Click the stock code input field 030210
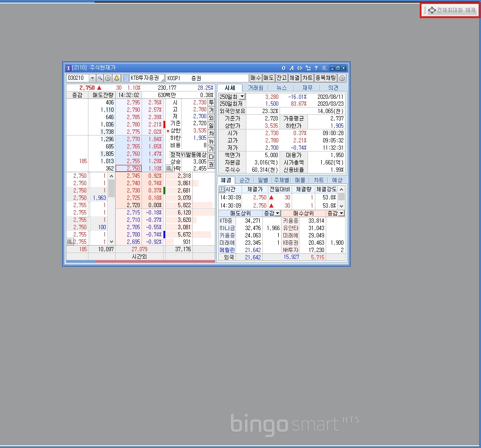481x448 pixels. pos(77,78)
